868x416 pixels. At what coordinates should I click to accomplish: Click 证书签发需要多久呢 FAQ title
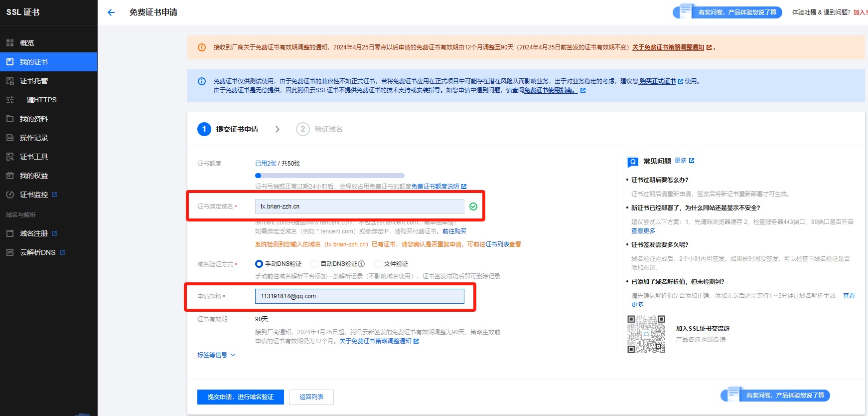coord(660,245)
